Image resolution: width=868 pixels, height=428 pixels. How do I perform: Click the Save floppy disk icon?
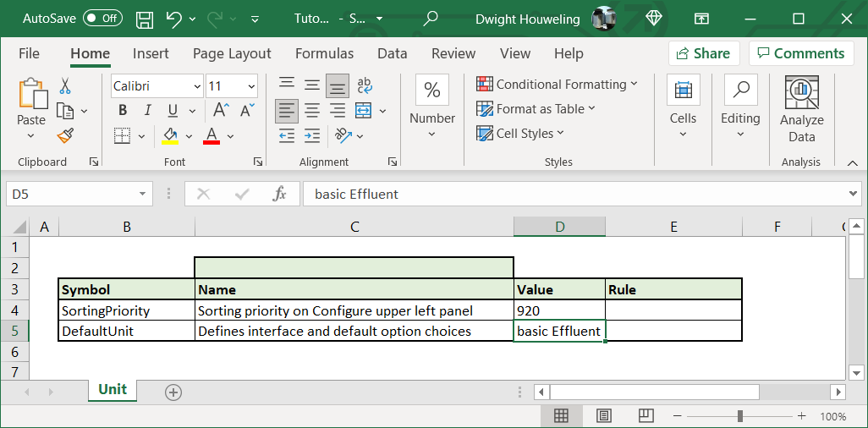pos(145,19)
